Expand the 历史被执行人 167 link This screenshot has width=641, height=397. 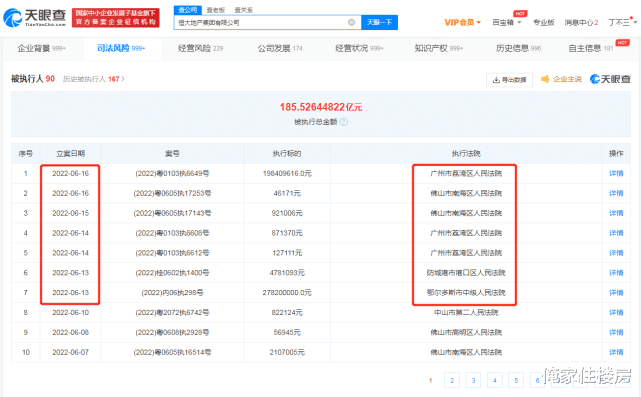pos(94,79)
